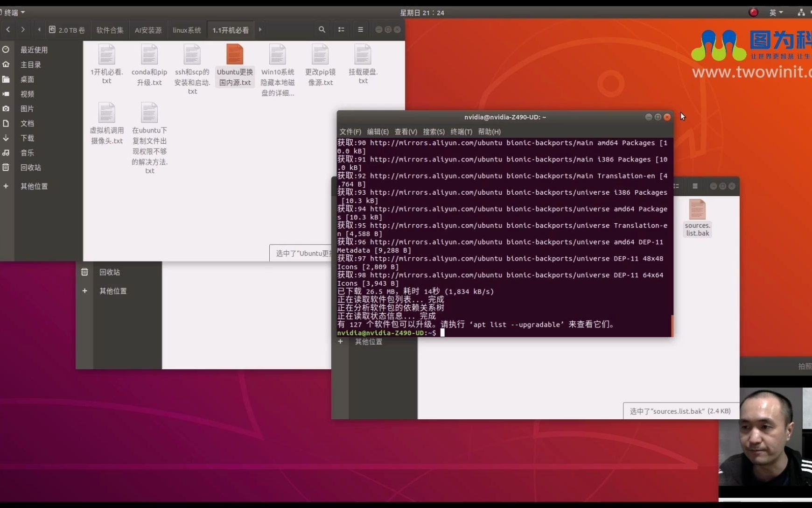Screen dimensions: 812x508
Task: Navigate to 2.0 TB 卷 in path bar
Action: tap(67, 30)
